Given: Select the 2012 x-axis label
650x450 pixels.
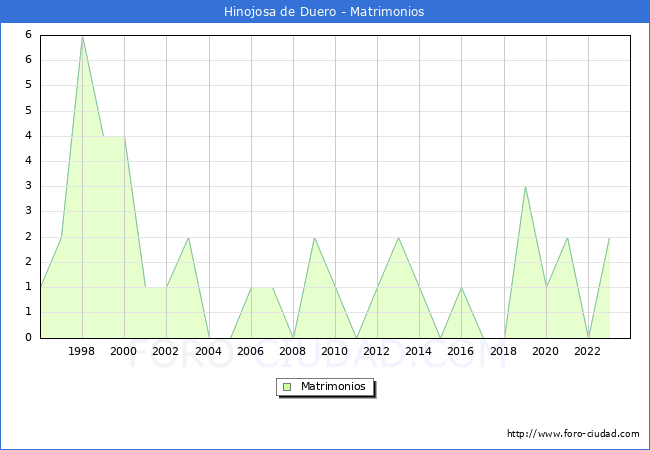Looking at the screenshot, I should tap(377, 352).
